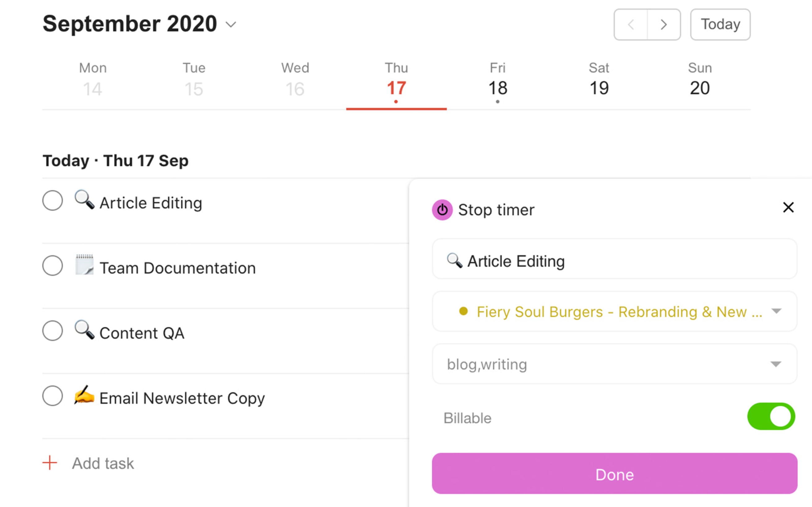This screenshot has width=812, height=507.
Task: Open the blog,writing tags dropdown
Action: [x=775, y=364]
